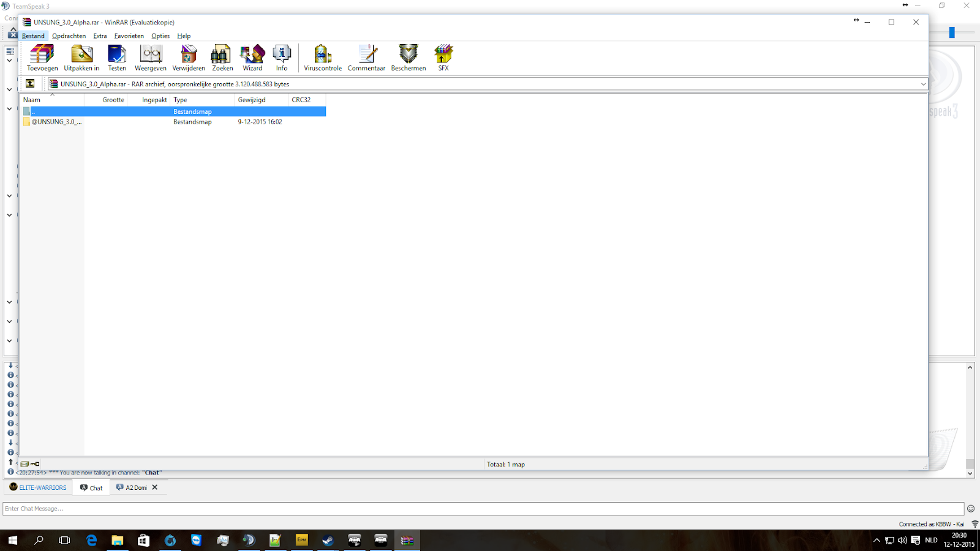
Task: Open the Opties menu
Action: pos(160,36)
